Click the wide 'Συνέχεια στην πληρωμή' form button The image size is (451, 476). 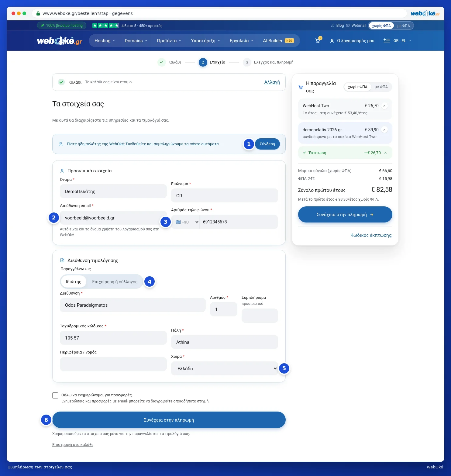(x=169, y=420)
